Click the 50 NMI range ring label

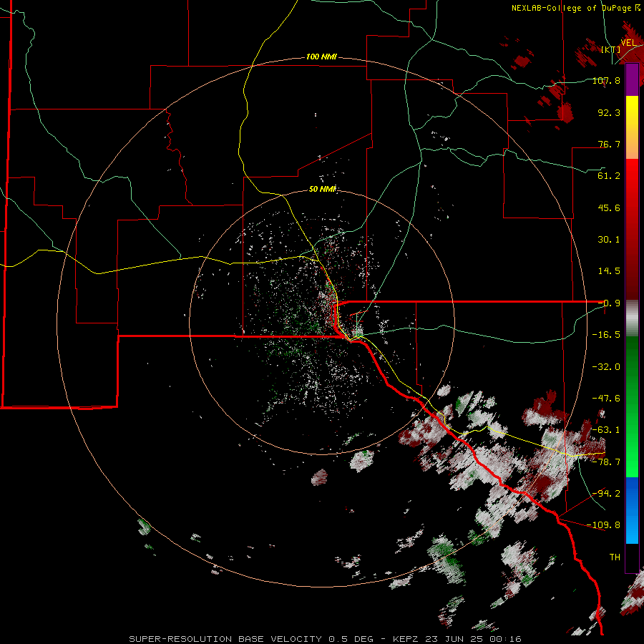point(323,189)
